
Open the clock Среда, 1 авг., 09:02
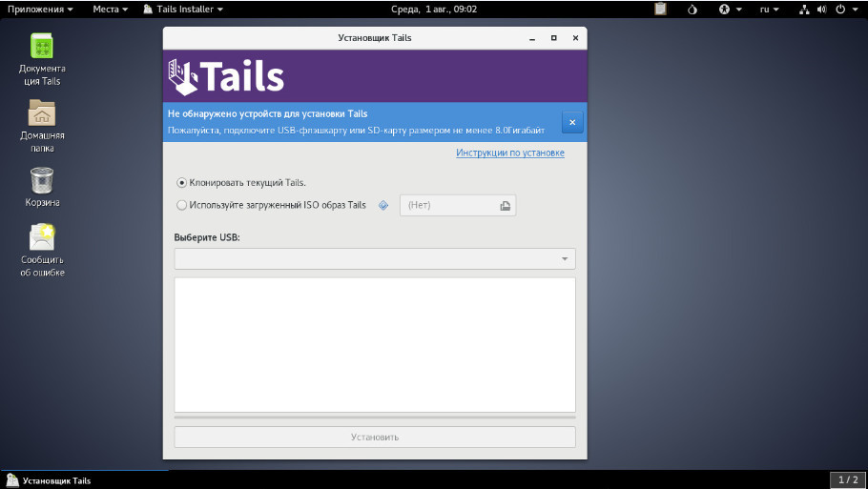tap(433, 9)
